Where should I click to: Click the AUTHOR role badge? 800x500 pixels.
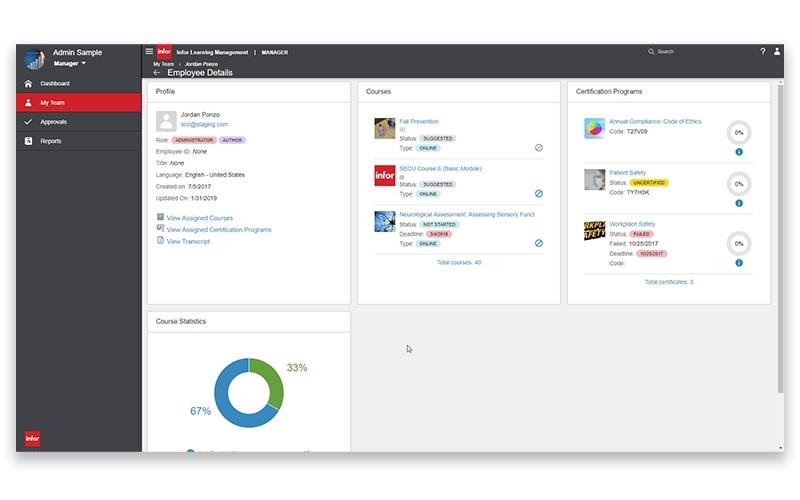coord(232,140)
